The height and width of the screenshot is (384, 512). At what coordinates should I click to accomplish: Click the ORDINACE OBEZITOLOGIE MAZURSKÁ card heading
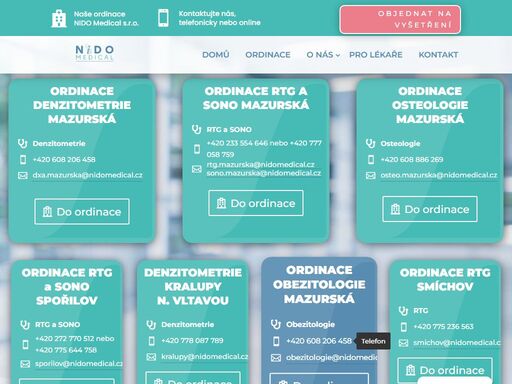click(x=319, y=284)
